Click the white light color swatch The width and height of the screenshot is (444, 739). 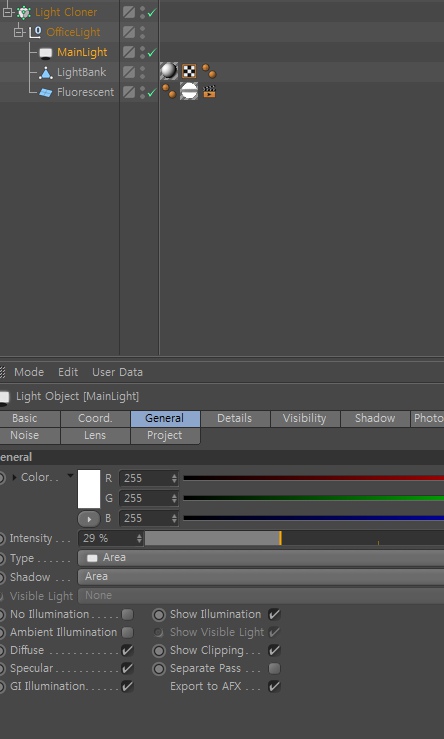click(89, 489)
